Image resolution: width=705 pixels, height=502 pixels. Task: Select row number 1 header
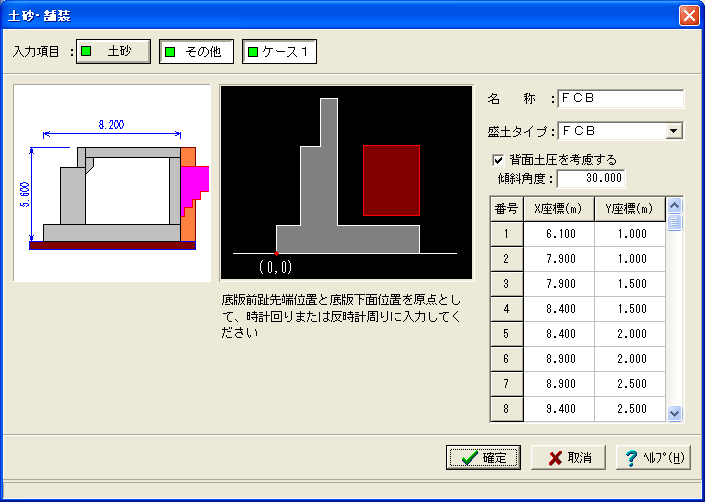[507, 234]
